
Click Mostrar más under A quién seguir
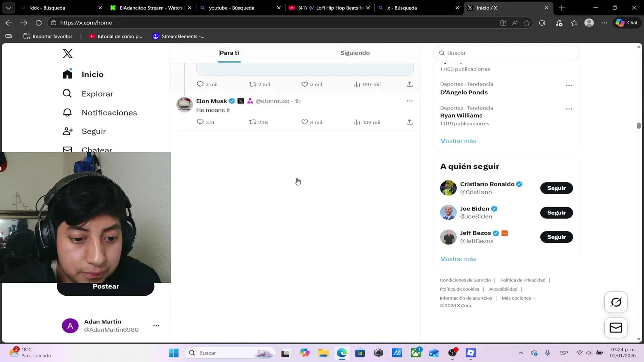pyautogui.click(x=458, y=259)
